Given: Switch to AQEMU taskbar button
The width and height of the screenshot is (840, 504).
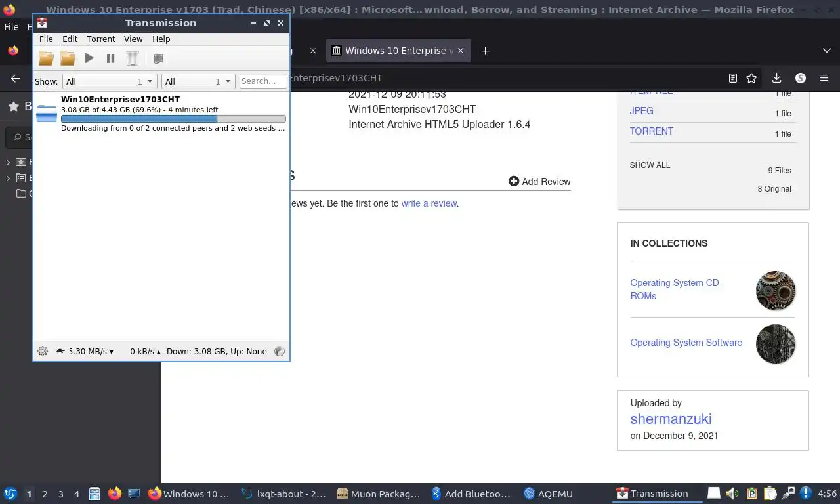Looking at the screenshot, I should point(549,493).
